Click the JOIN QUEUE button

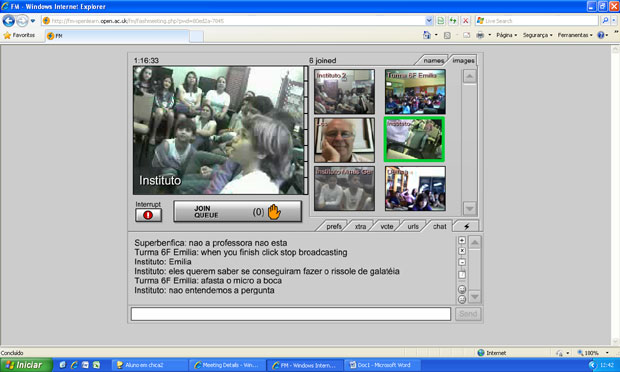[237, 211]
